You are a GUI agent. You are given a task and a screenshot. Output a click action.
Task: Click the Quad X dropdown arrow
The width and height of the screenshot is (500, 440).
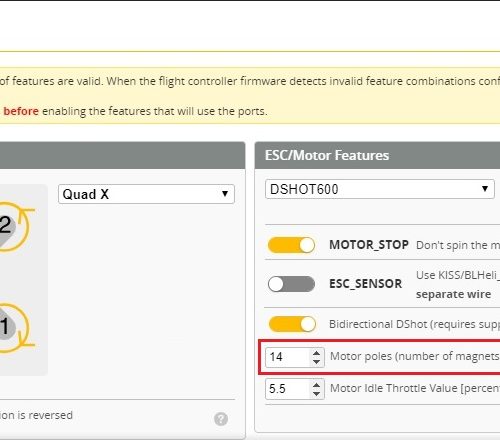(225, 194)
